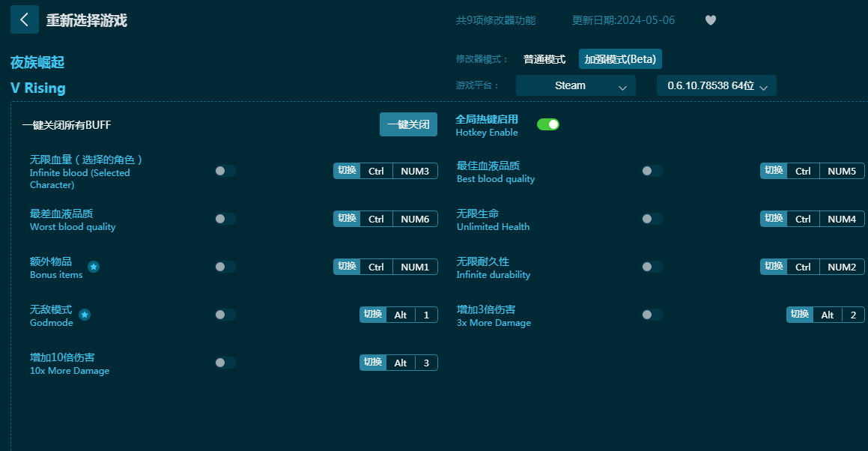Switch on Infinite durability toggle
Screen dimensions: 868x451
click(x=652, y=267)
